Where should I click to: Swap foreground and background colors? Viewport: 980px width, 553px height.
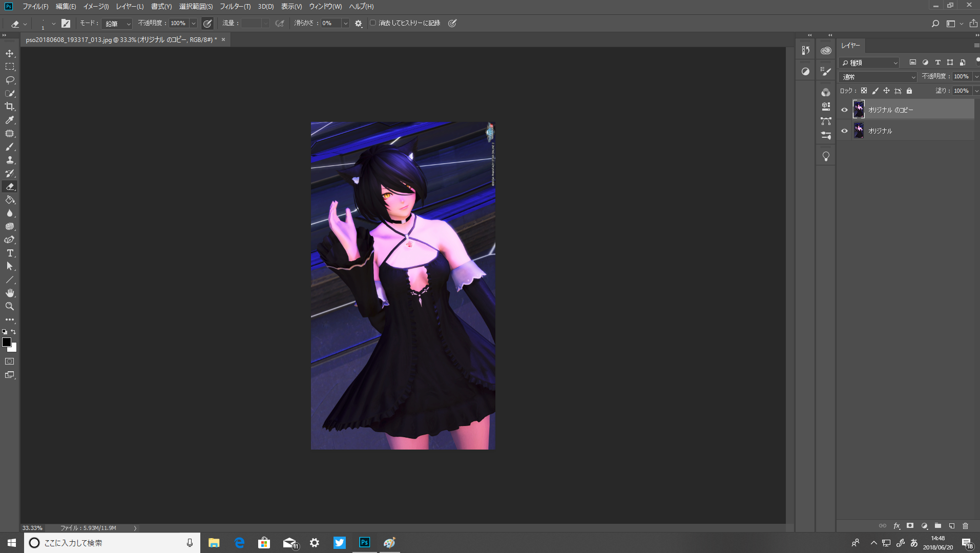tap(14, 332)
